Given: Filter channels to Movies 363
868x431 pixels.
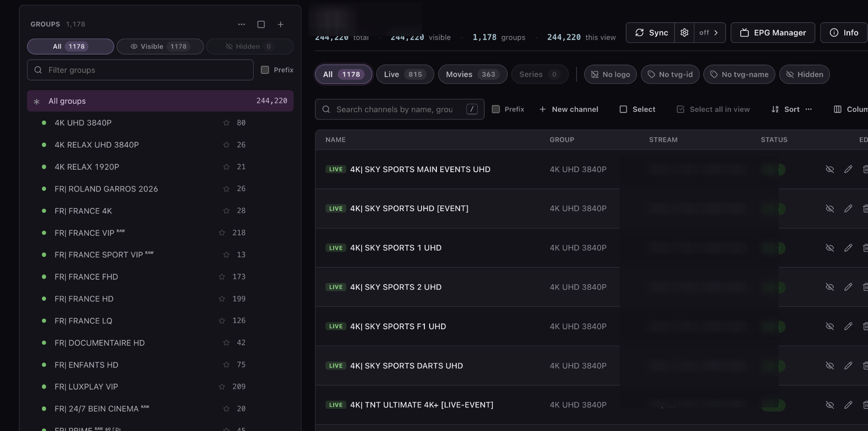Looking at the screenshot, I should 473,74.
